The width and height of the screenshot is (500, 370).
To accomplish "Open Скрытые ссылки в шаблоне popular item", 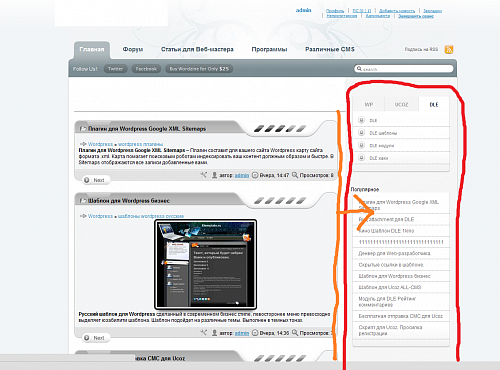I will [x=391, y=265].
